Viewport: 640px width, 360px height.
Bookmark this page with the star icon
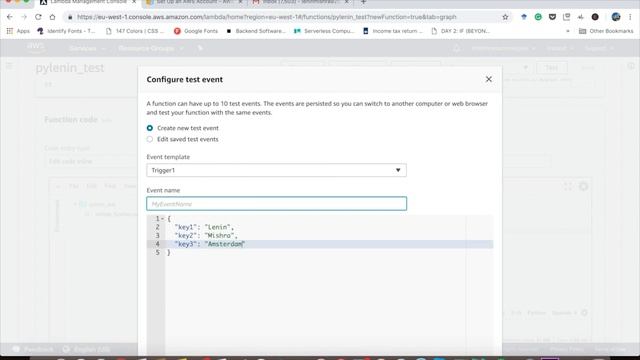click(x=505, y=17)
